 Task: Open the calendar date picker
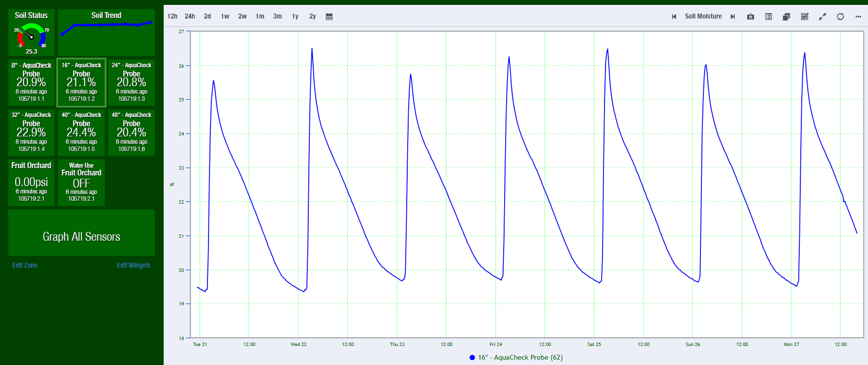(x=329, y=17)
